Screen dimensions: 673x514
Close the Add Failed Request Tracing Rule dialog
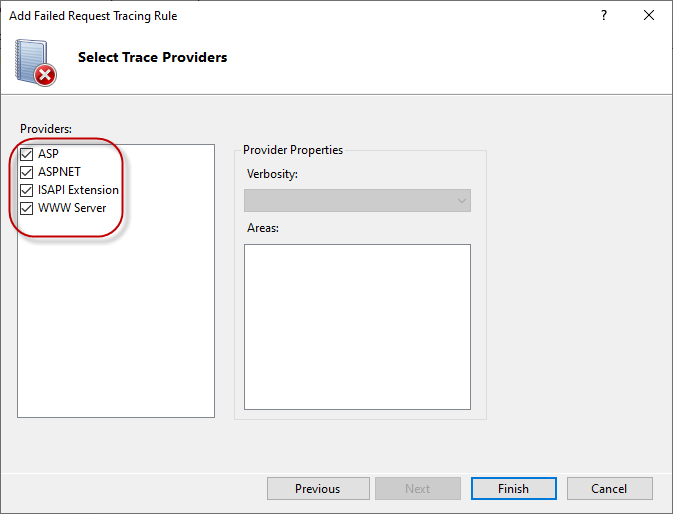tap(649, 16)
